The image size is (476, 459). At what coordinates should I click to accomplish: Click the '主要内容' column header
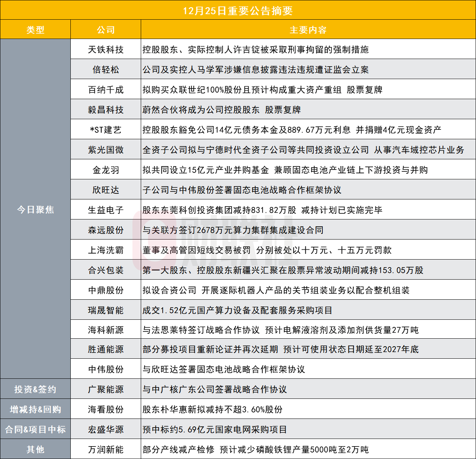pos(308,30)
